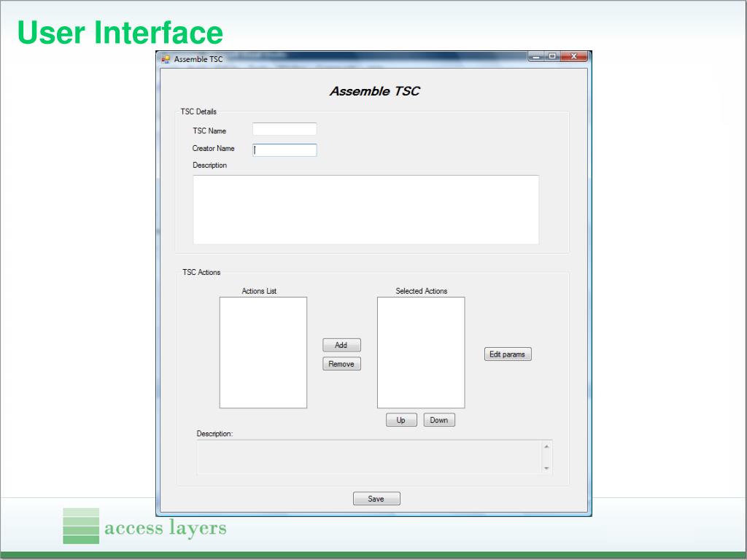Click the 'TSC Name' label
747x560 pixels.
(x=209, y=131)
